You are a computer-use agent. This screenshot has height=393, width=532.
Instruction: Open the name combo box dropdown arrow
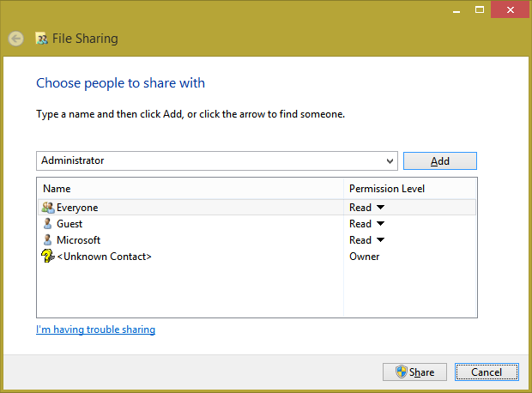click(x=390, y=160)
